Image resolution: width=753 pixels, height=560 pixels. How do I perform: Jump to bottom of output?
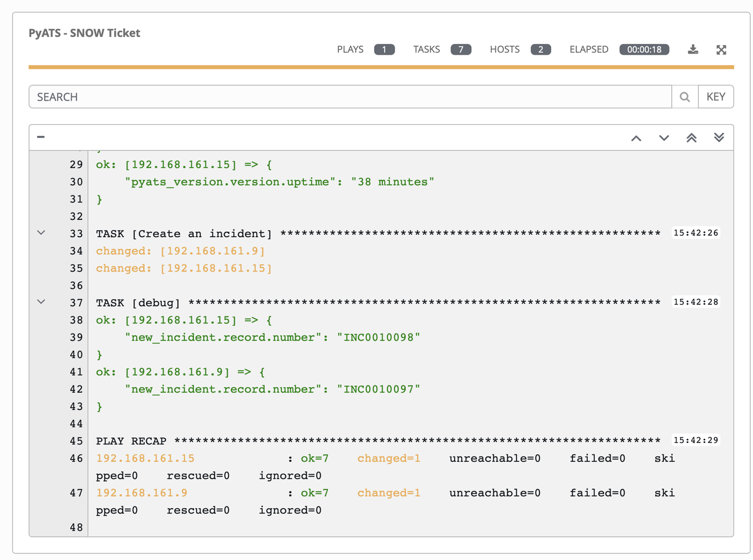tap(718, 138)
